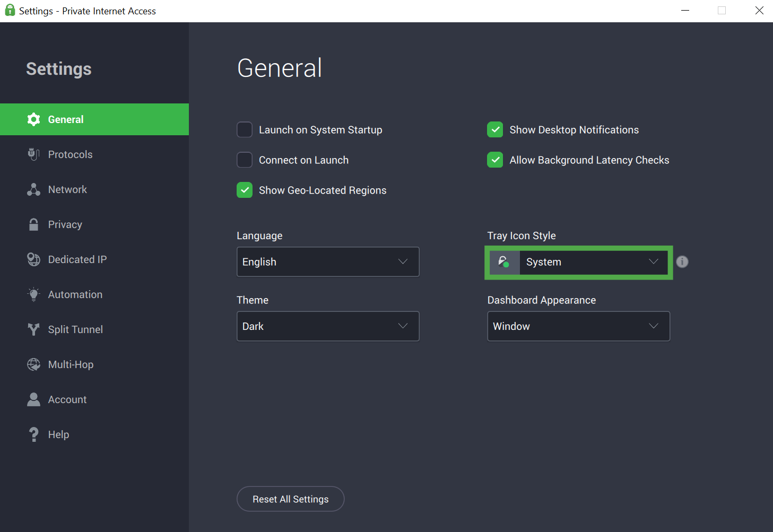
Task: Click the Automation lightbulb icon
Action: point(33,294)
